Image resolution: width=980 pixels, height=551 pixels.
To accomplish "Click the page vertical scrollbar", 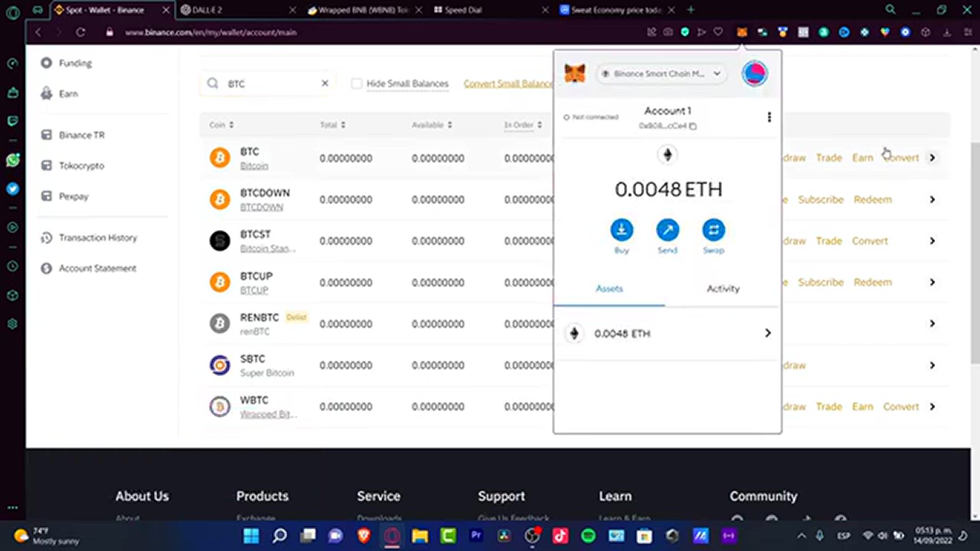I will click(975, 253).
